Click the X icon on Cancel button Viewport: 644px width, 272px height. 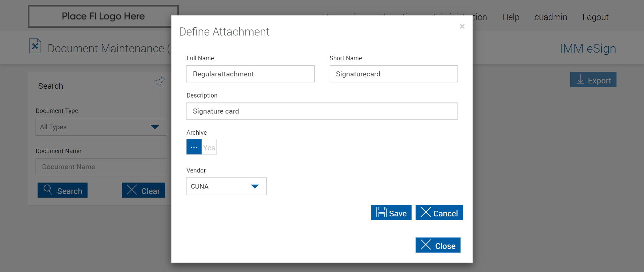[426, 212]
